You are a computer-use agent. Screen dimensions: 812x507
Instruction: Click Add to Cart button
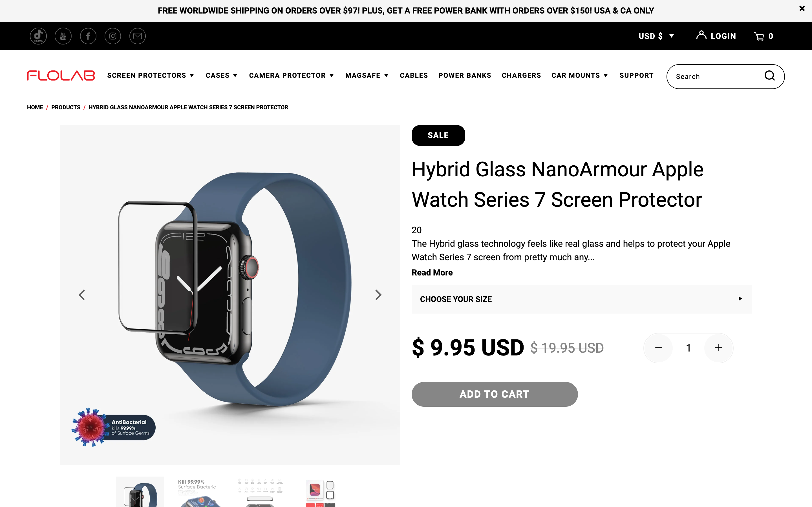(494, 394)
